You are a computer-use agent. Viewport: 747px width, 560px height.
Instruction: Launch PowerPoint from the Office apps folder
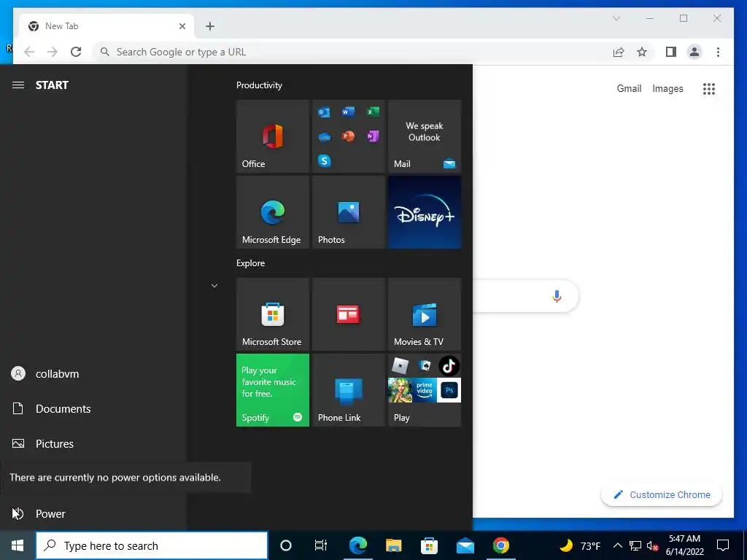tap(348, 136)
